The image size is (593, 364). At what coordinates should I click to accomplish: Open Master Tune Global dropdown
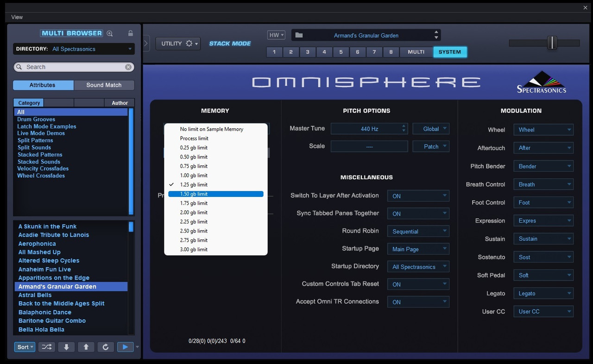[431, 129]
